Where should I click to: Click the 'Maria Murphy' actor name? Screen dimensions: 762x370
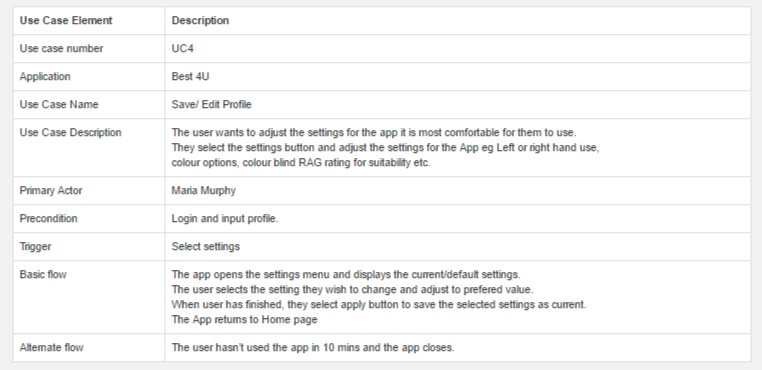click(204, 191)
